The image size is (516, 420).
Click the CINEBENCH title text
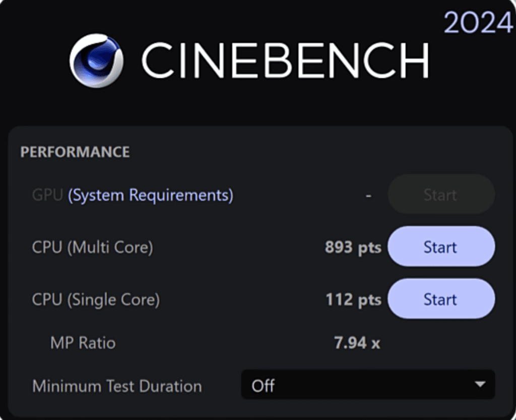click(285, 61)
